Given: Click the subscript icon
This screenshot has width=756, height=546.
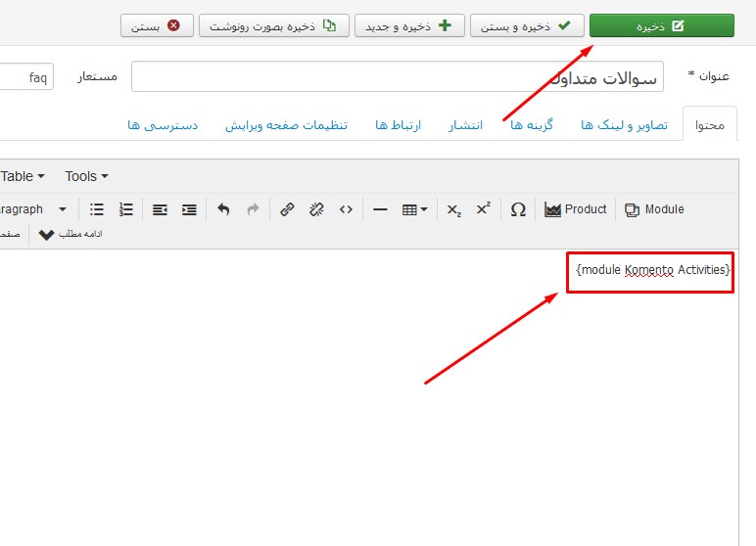Looking at the screenshot, I should pos(453,209).
